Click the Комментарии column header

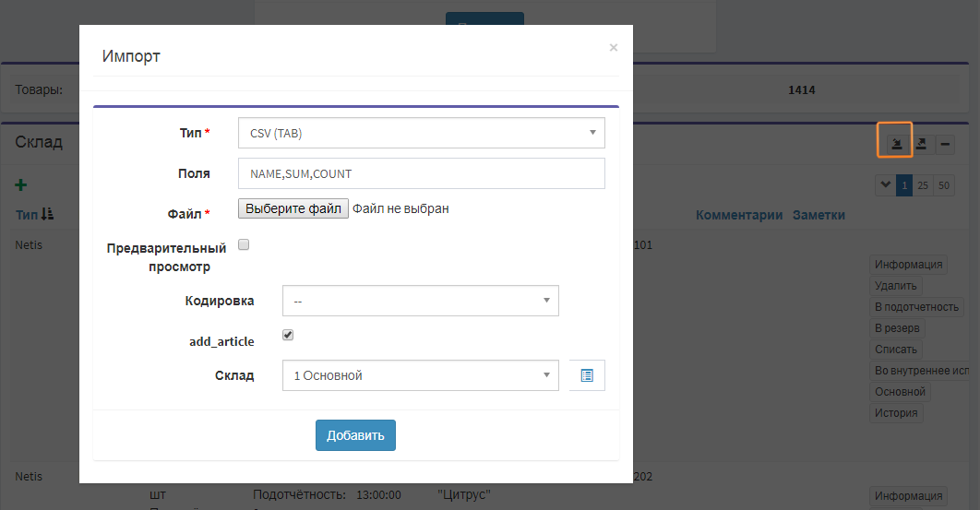[x=738, y=215]
